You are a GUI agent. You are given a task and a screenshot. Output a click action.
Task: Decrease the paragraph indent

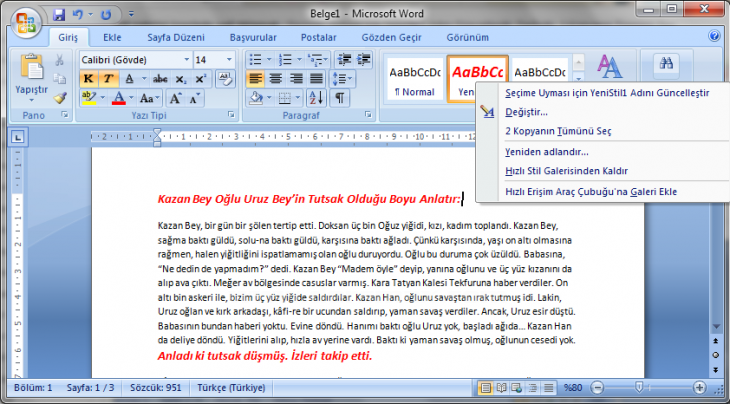point(345,60)
